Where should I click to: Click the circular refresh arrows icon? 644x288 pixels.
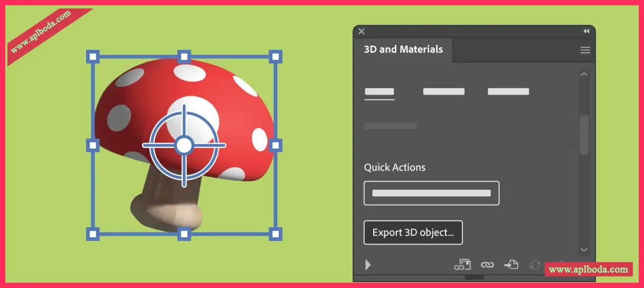[535, 265]
